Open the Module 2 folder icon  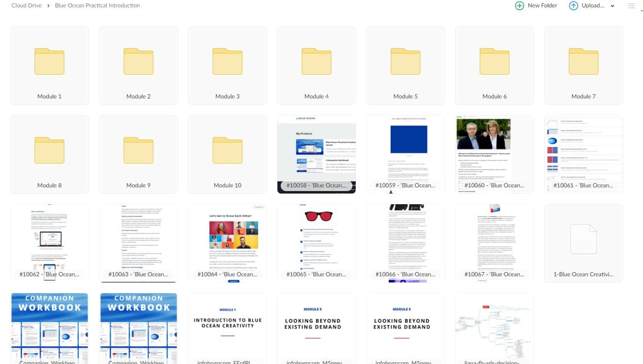(138, 62)
